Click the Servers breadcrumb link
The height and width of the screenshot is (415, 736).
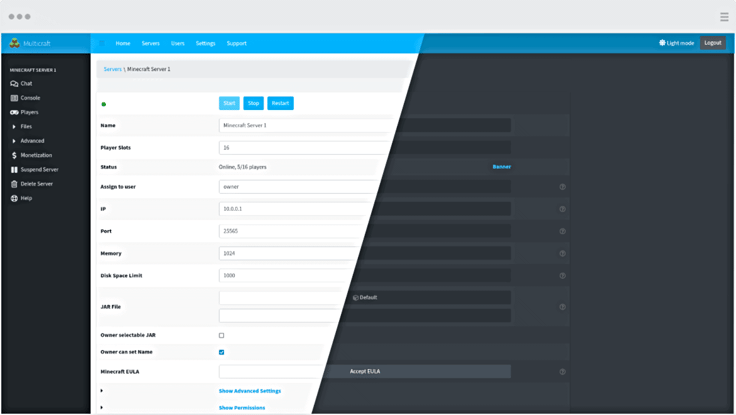coord(113,69)
